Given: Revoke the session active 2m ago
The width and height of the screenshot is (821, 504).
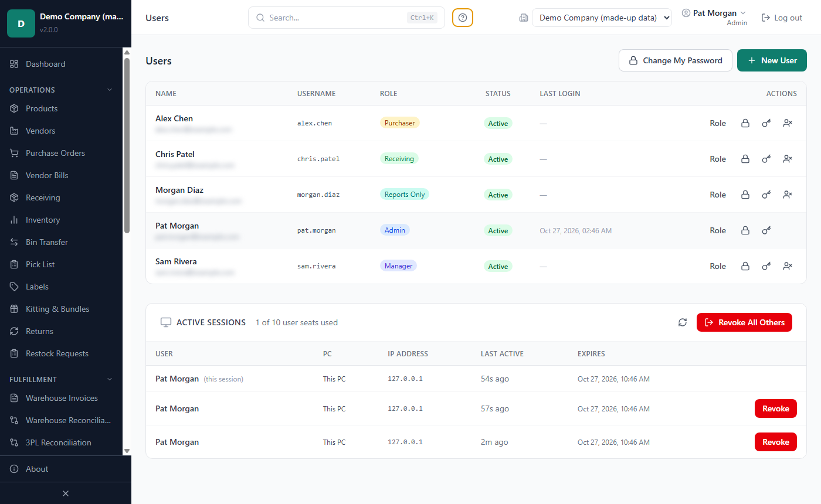Looking at the screenshot, I should [x=775, y=442].
